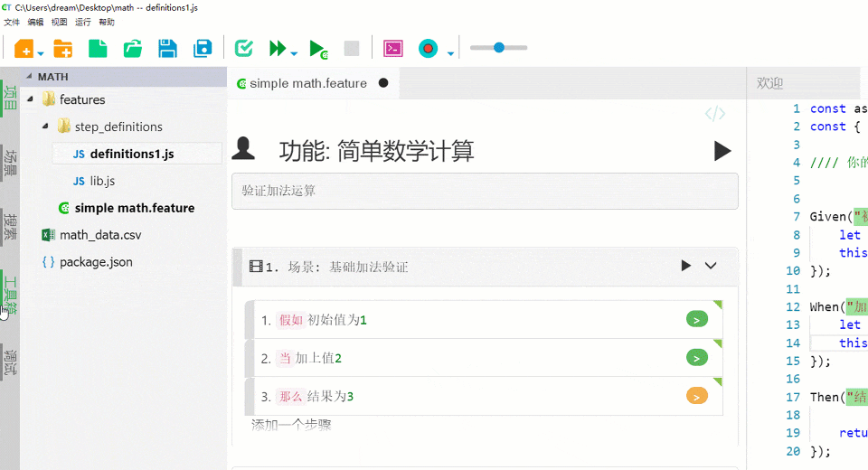The height and width of the screenshot is (470, 868).
Task: Toggle the green go-to button on step 1
Action: 696,319
